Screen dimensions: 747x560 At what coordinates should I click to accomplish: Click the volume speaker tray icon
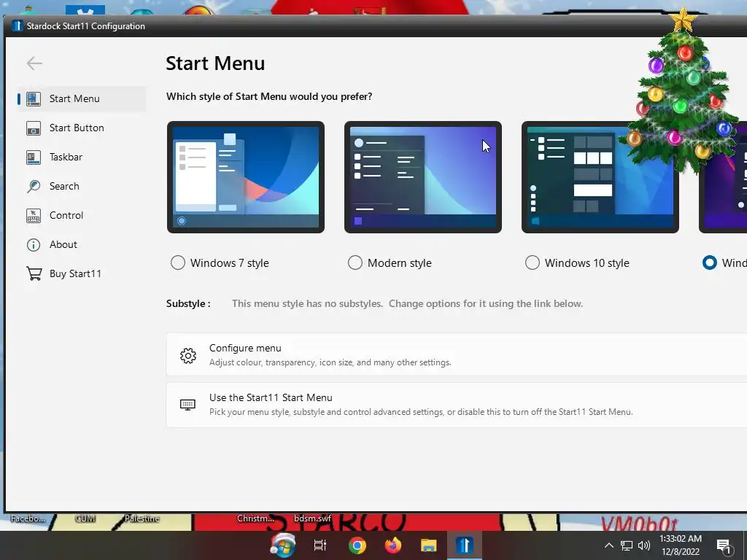pyautogui.click(x=644, y=545)
